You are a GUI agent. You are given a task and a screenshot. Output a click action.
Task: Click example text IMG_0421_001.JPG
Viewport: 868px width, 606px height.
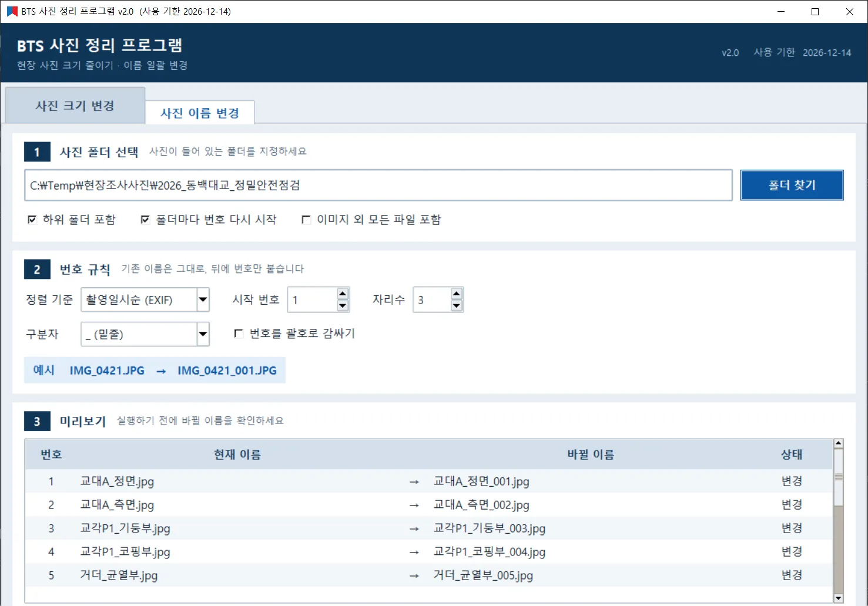pyautogui.click(x=227, y=371)
